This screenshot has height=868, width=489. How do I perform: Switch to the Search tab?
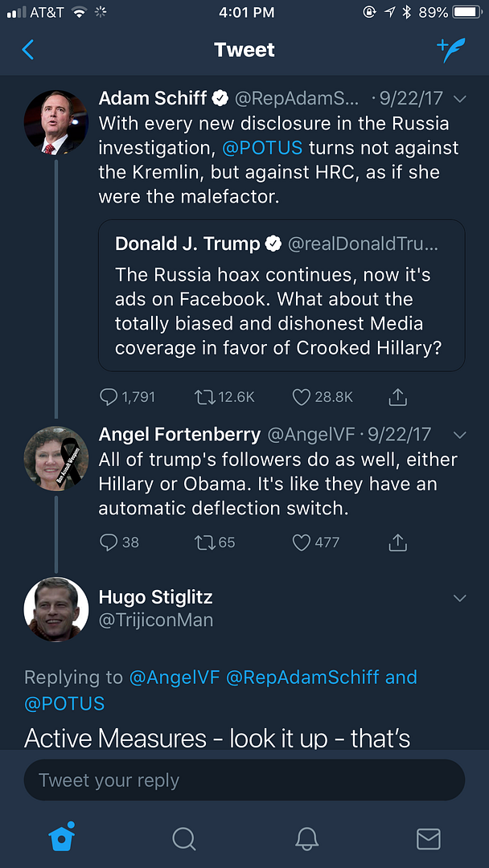[x=184, y=838]
